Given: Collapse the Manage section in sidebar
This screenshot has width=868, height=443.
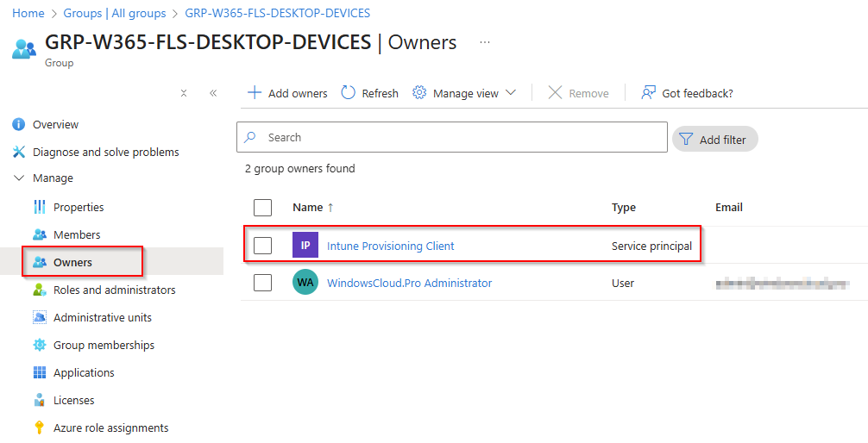Looking at the screenshot, I should 20,178.
